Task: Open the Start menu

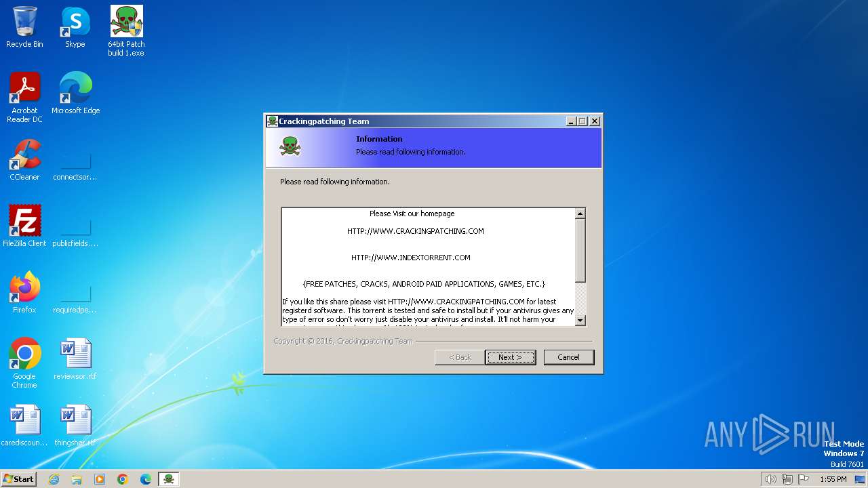Action: click(x=18, y=479)
